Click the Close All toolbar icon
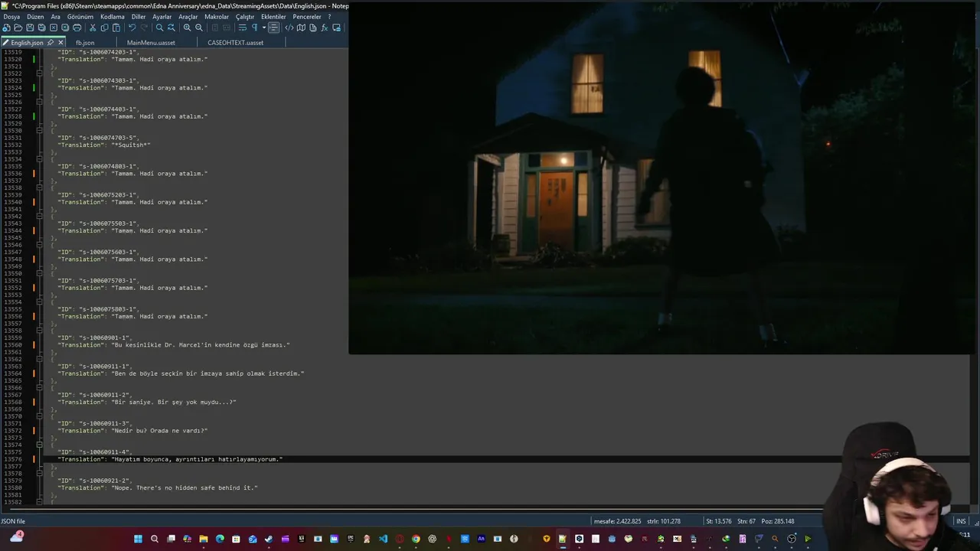The image size is (980, 551). click(65, 28)
